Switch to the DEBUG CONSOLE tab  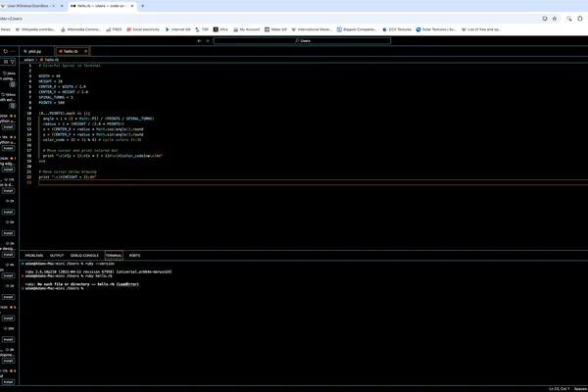click(84, 256)
